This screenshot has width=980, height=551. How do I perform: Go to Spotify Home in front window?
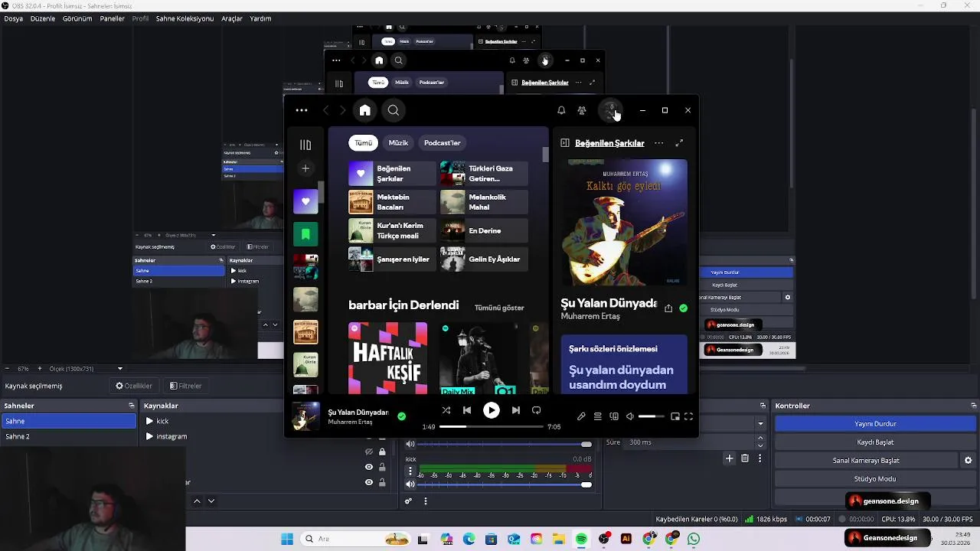365,110
